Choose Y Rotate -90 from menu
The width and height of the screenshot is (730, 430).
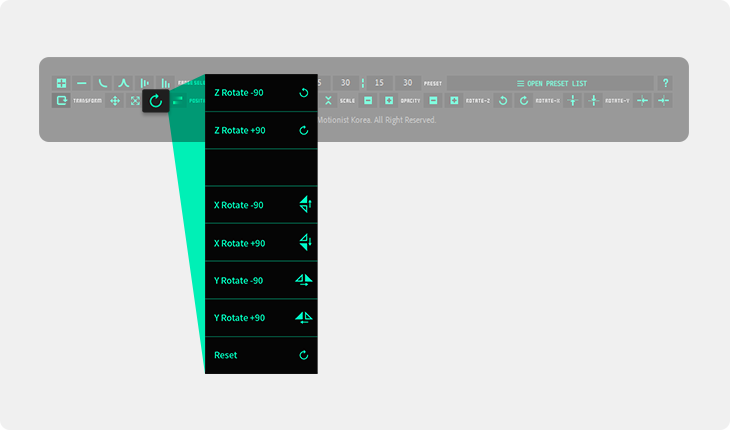pyautogui.click(x=261, y=280)
